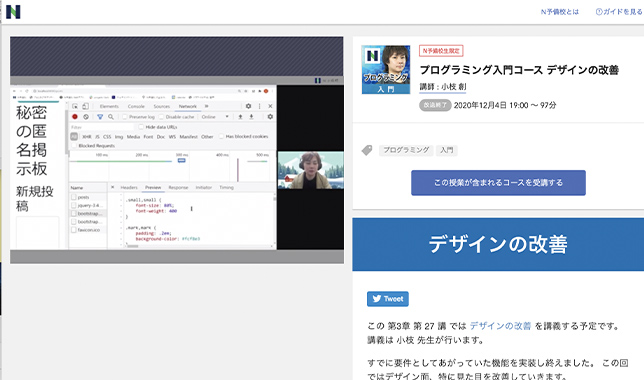The image size is (644, 380).
Task: Stop the red network record button
Action: 75,117
